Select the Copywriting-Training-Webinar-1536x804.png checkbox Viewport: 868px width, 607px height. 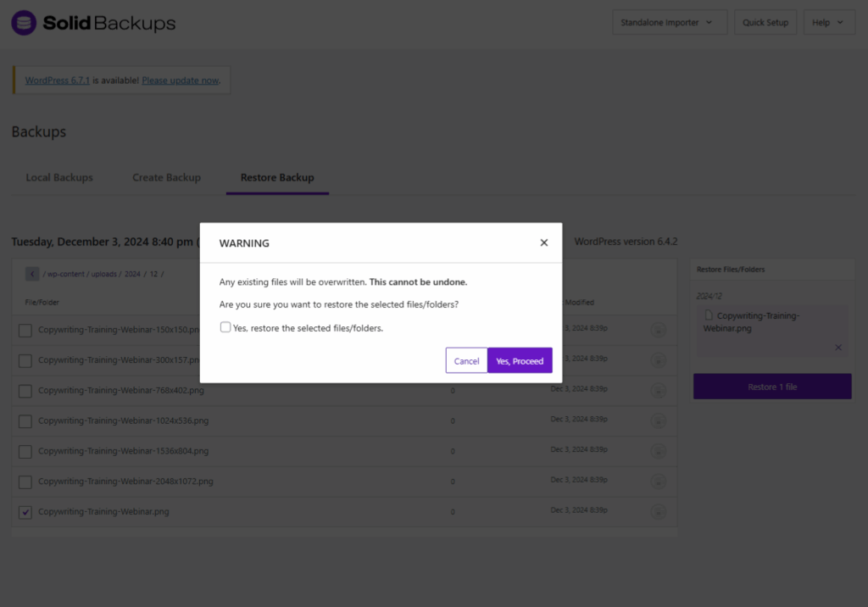click(25, 451)
